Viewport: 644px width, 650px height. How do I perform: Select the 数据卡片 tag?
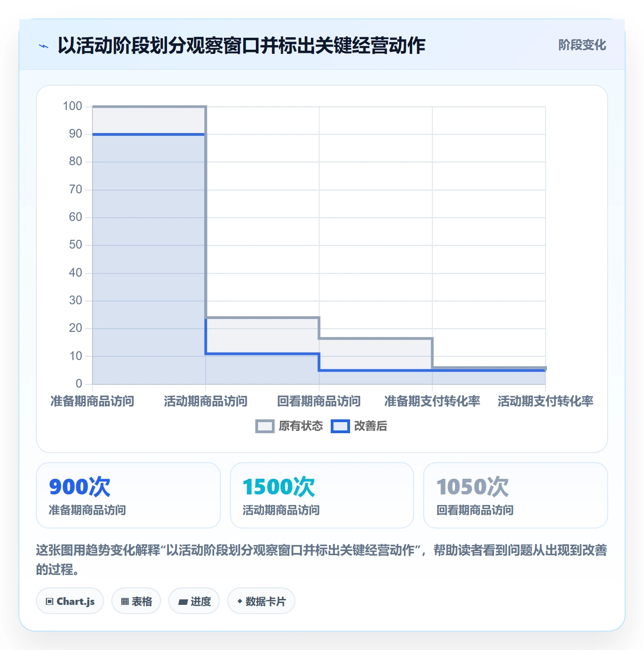261,601
